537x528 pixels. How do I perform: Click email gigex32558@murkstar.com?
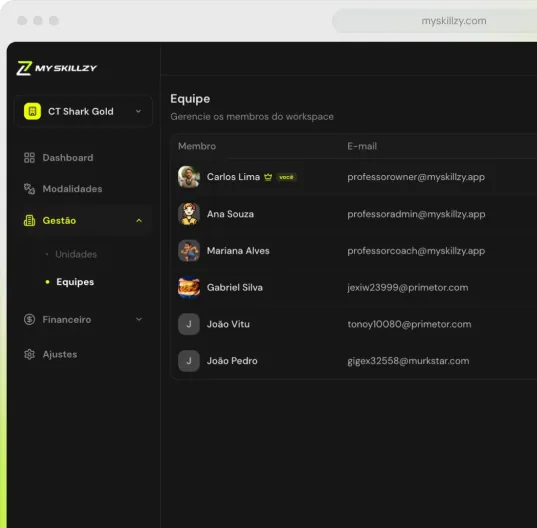coord(408,361)
